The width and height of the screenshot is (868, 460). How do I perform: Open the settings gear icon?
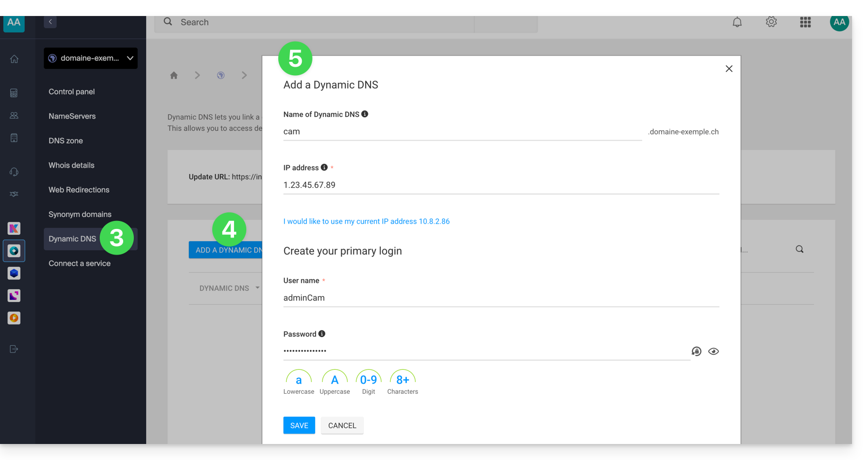coord(771,22)
